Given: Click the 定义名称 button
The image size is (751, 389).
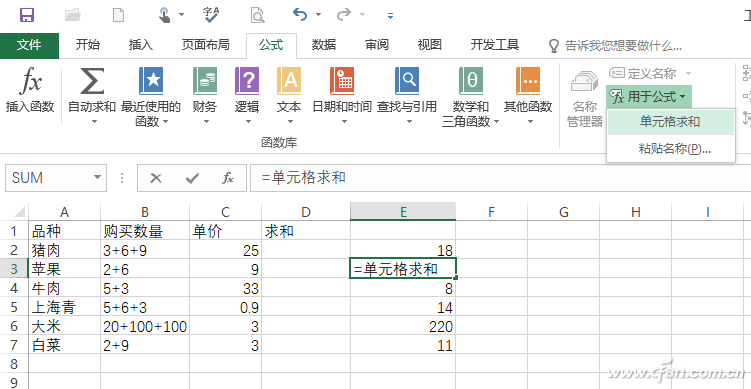Looking at the screenshot, I should 650,73.
